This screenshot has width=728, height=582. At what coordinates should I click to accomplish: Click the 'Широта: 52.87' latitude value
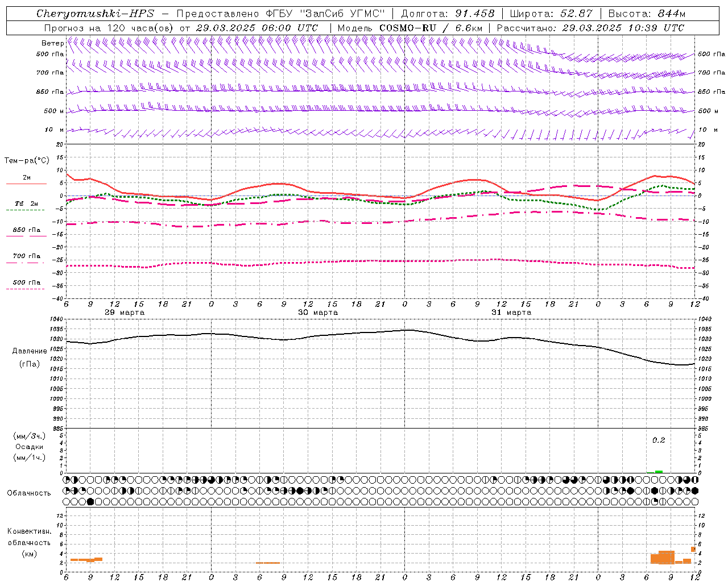click(551, 14)
